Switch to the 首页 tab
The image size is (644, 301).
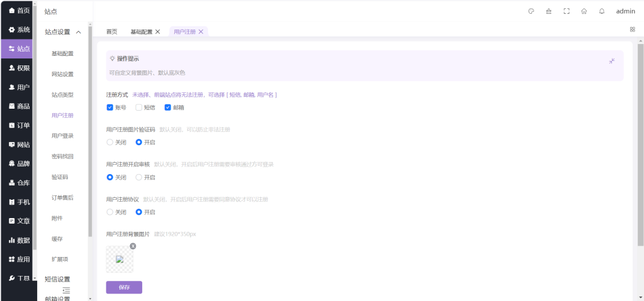coord(112,31)
